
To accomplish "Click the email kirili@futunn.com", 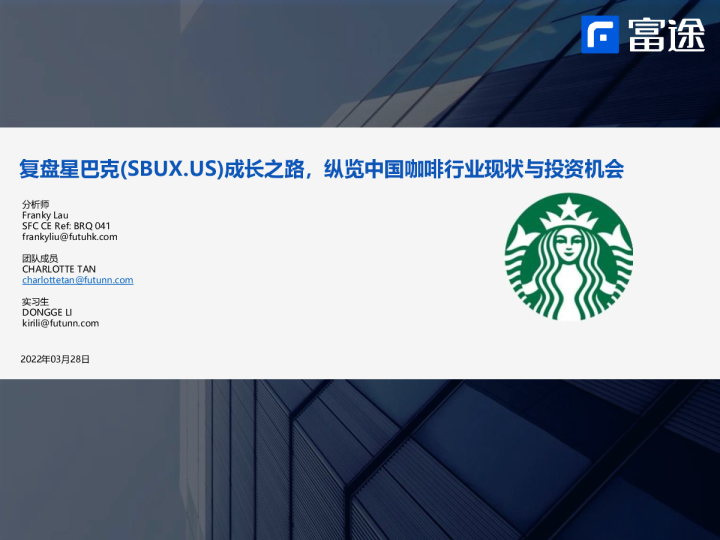I will pyautogui.click(x=61, y=323).
